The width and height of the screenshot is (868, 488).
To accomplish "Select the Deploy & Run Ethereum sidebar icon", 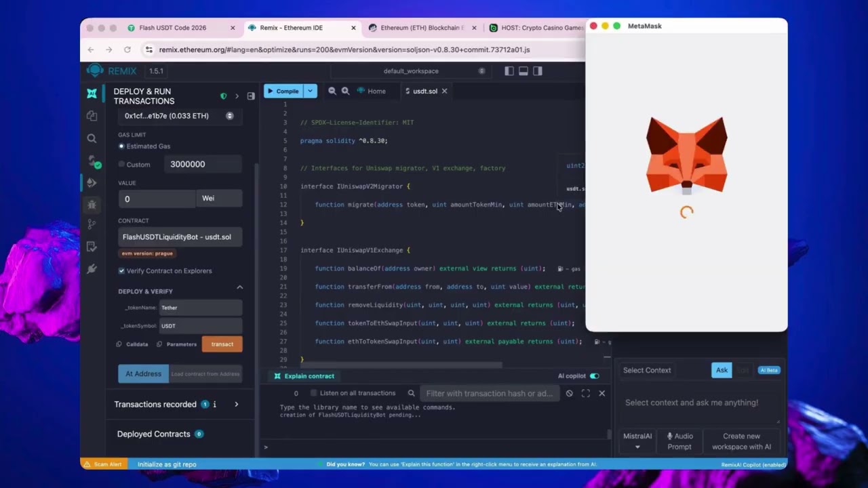I will point(92,182).
